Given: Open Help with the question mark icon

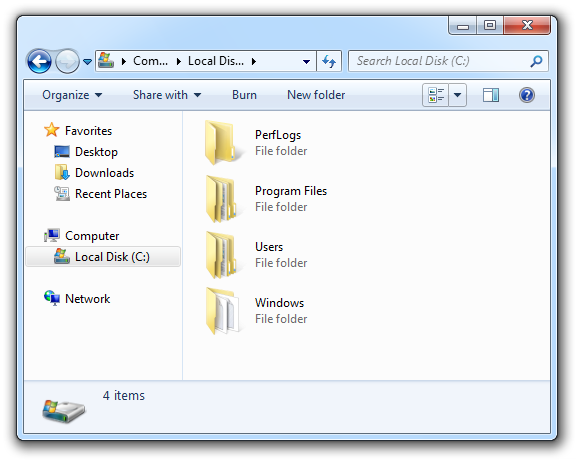Looking at the screenshot, I should point(527,95).
